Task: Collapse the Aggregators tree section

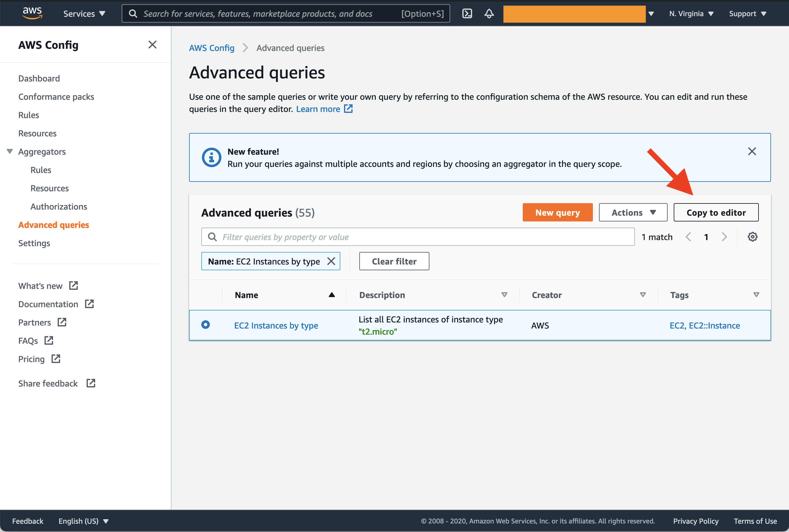Action: tap(10, 151)
